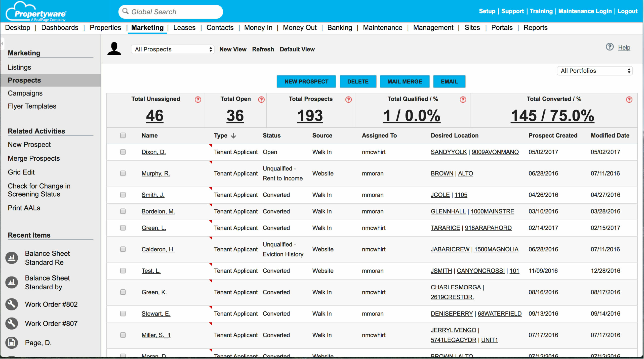Image resolution: width=644 pixels, height=359 pixels.
Task: Open the Calderon, H. prospect
Action: pyautogui.click(x=158, y=249)
